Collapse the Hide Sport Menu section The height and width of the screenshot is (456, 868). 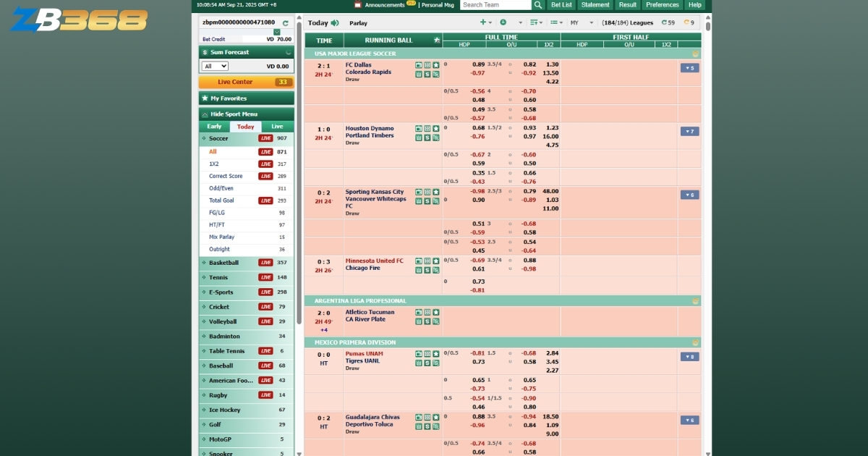(x=246, y=114)
